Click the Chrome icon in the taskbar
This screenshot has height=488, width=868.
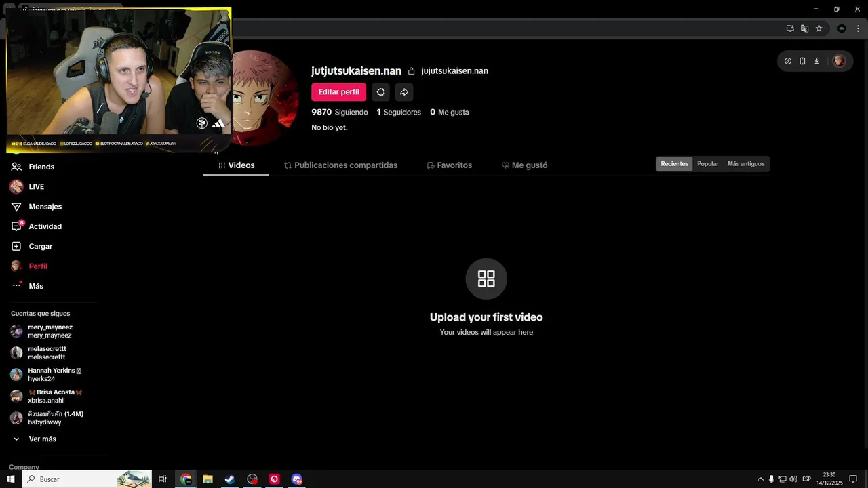(x=186, y=479)
